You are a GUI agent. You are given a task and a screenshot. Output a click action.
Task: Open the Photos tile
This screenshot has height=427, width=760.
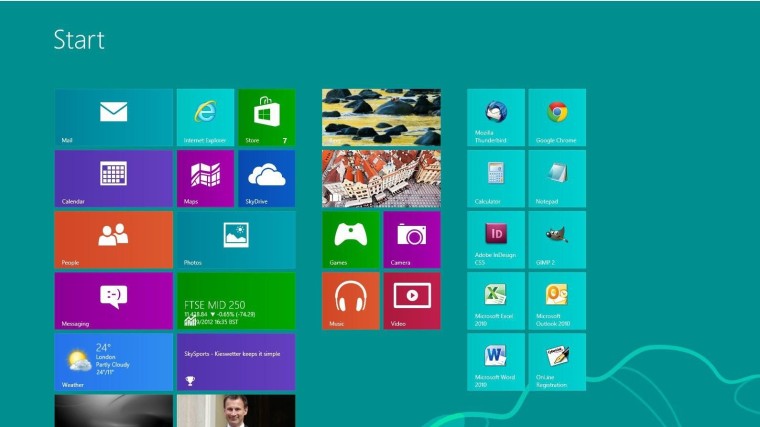click(236, 239)
